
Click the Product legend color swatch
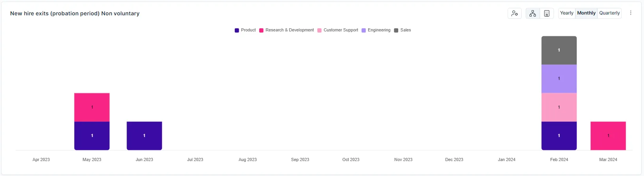point(237,30)
